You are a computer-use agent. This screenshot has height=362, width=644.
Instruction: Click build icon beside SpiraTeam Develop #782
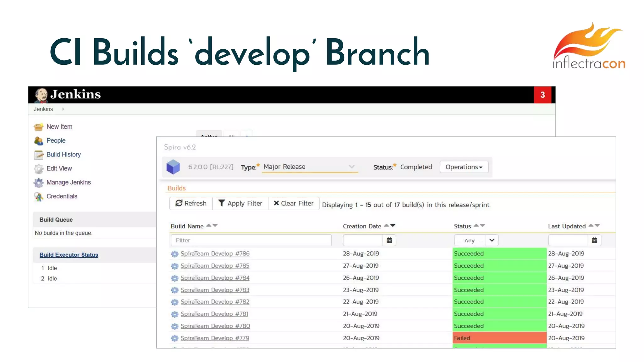click(x=175, y=302)
